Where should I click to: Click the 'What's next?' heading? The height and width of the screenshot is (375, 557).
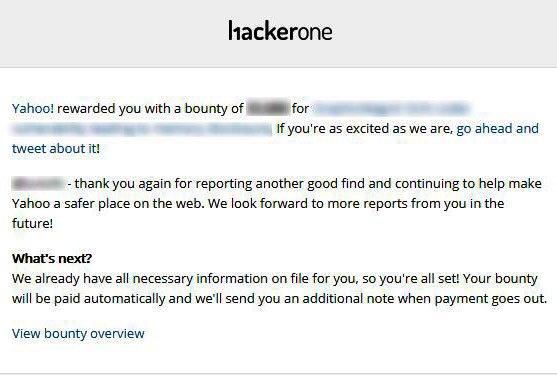(52, 258)
